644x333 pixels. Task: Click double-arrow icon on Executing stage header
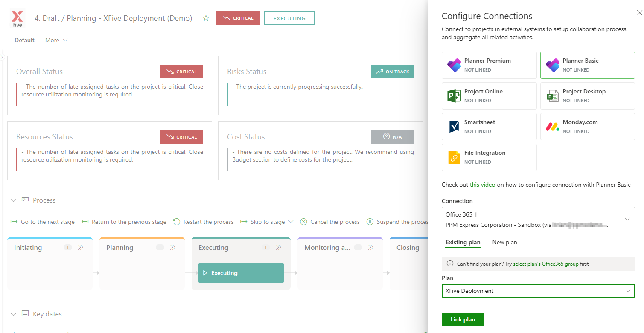coord(279,247)
